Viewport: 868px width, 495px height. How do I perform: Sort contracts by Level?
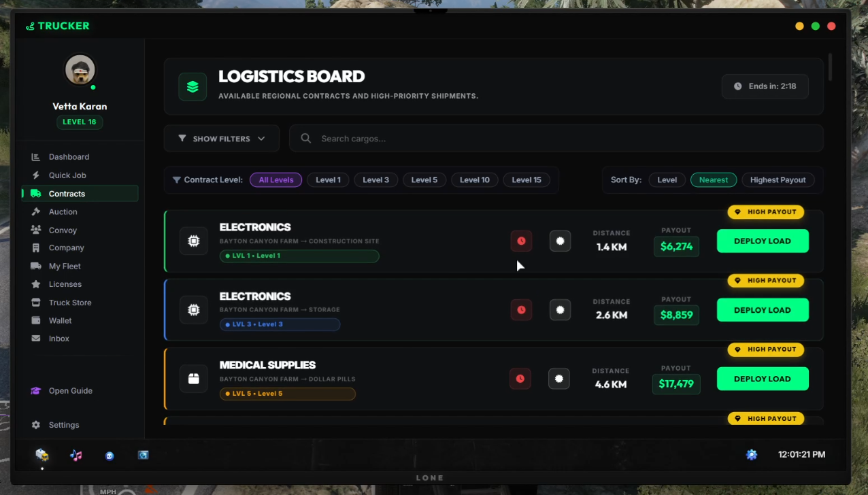pos(667,180)
